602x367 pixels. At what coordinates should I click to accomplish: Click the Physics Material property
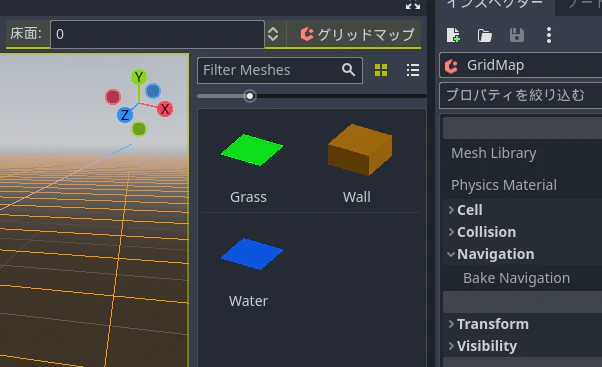504,185
